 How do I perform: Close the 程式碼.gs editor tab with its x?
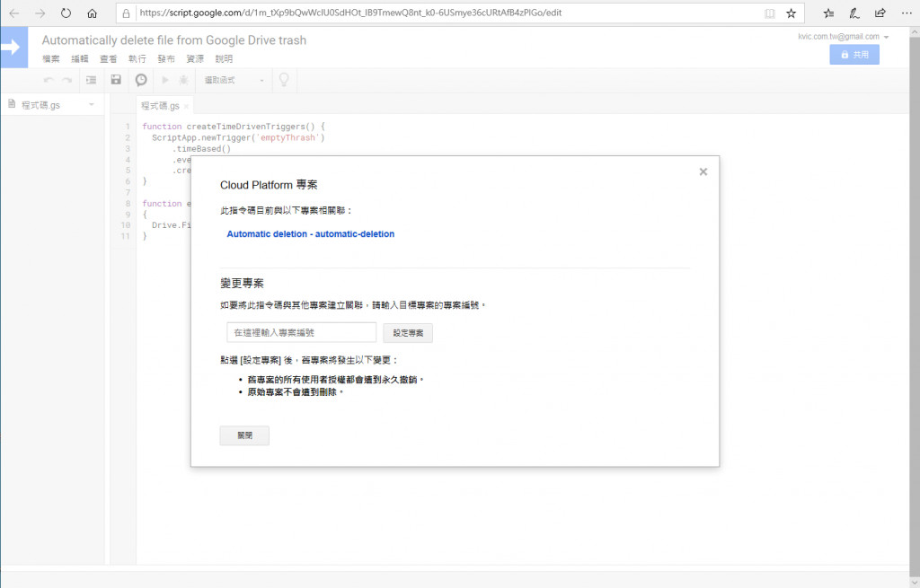[187, 106]
